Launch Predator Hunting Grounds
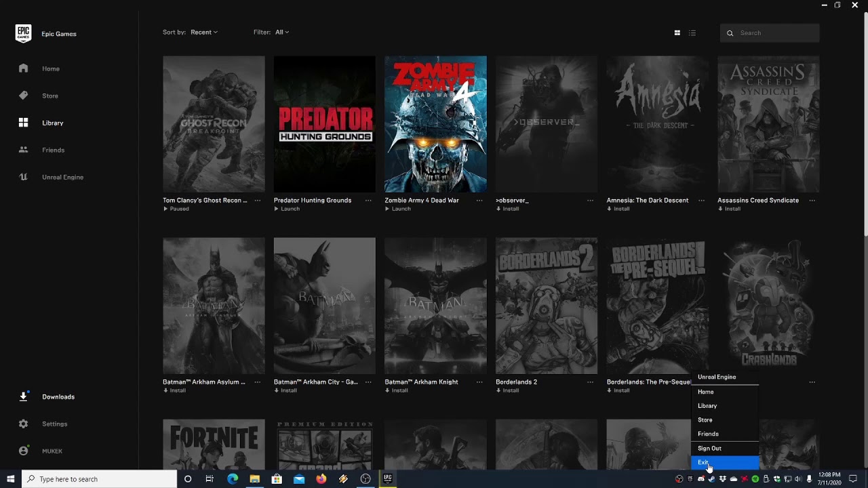The height and width of the screenshot is (488, 868). [287, 209]
